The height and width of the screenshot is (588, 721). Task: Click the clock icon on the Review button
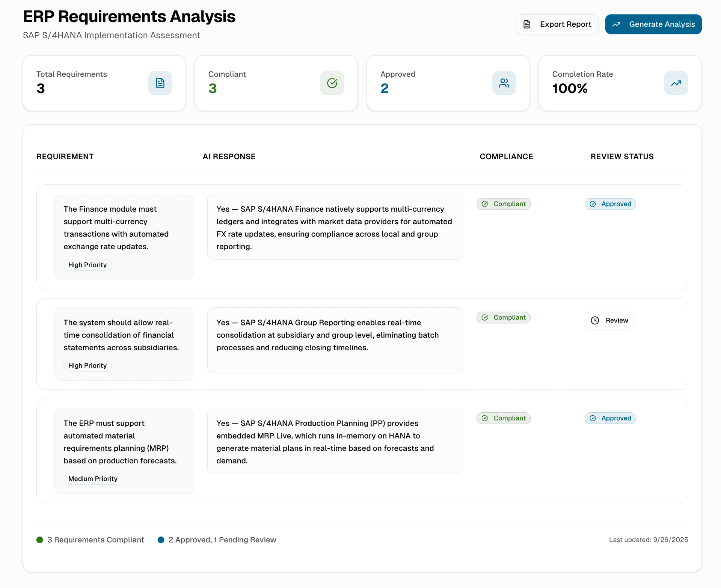coord(595,320)
